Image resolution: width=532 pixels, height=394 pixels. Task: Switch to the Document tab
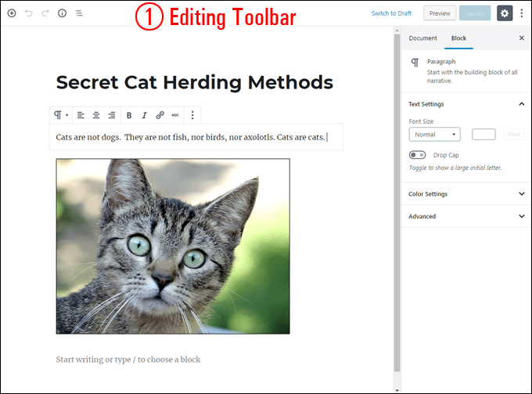(422, 38)
